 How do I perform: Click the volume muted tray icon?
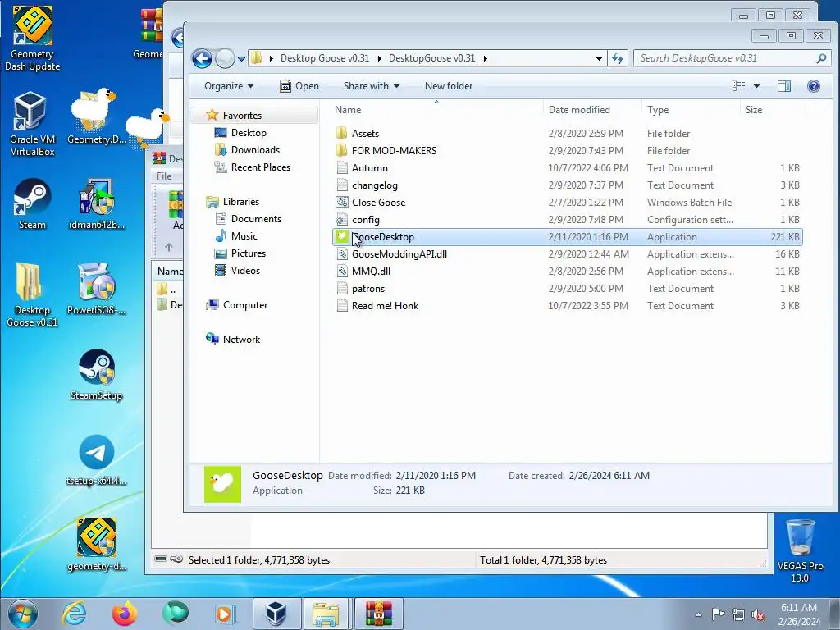point(757,614)
